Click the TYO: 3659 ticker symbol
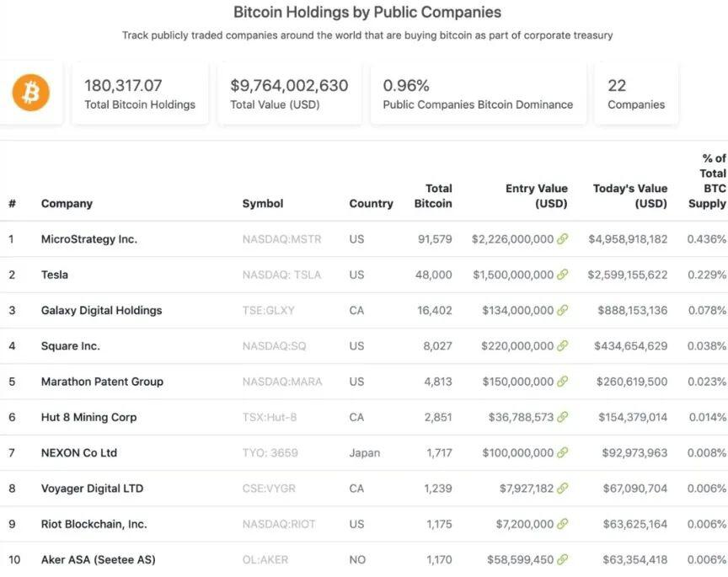Screen dimensions: 728x577 270,452
